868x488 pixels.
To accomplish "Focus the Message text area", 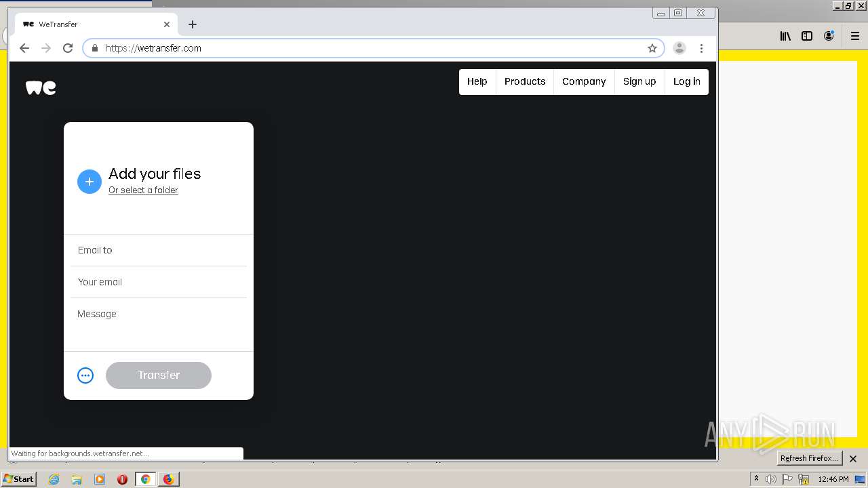I will [x=159, y=325].
